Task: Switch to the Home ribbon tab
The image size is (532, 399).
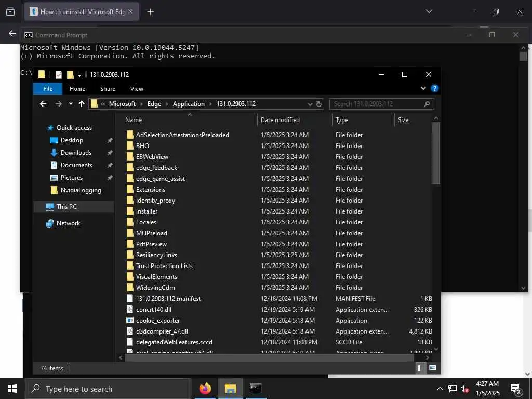Action: [x=77, y=88]
